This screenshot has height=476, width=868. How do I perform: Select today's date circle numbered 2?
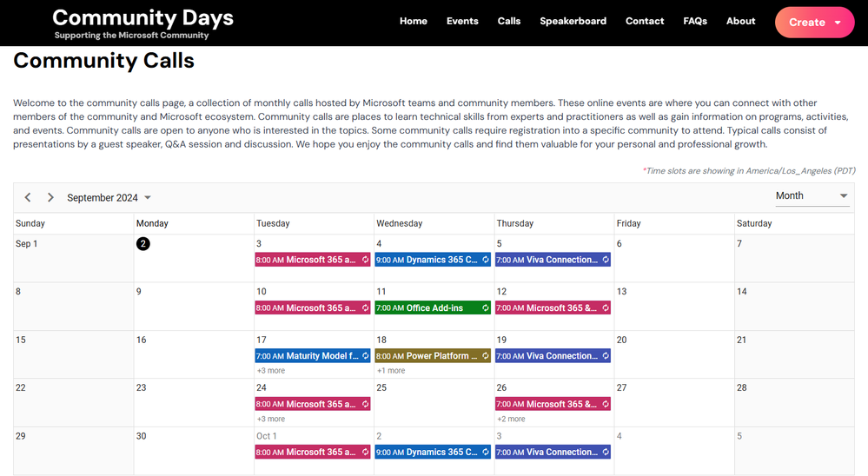142,243
